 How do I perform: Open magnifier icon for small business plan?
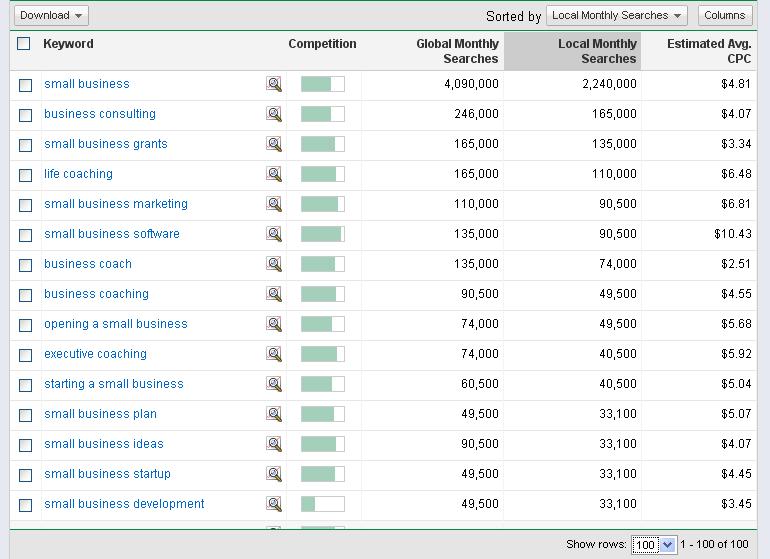click(274, 414)
